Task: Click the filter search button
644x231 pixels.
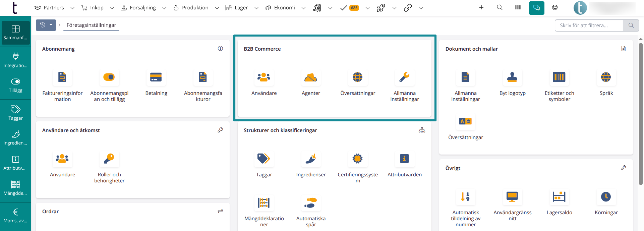Action: 631,25
